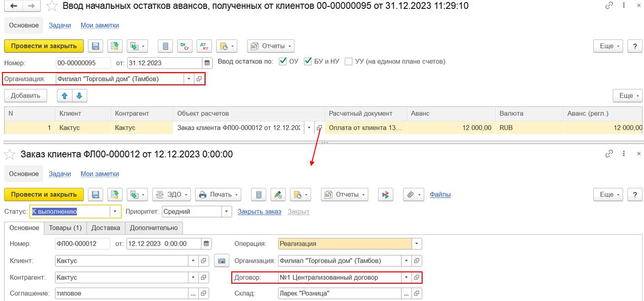Click the save (floppy disk) icon in top toolbar
The height and width of the screenshot is (301, 644).
pyautogui.click(x=96, y=46)
